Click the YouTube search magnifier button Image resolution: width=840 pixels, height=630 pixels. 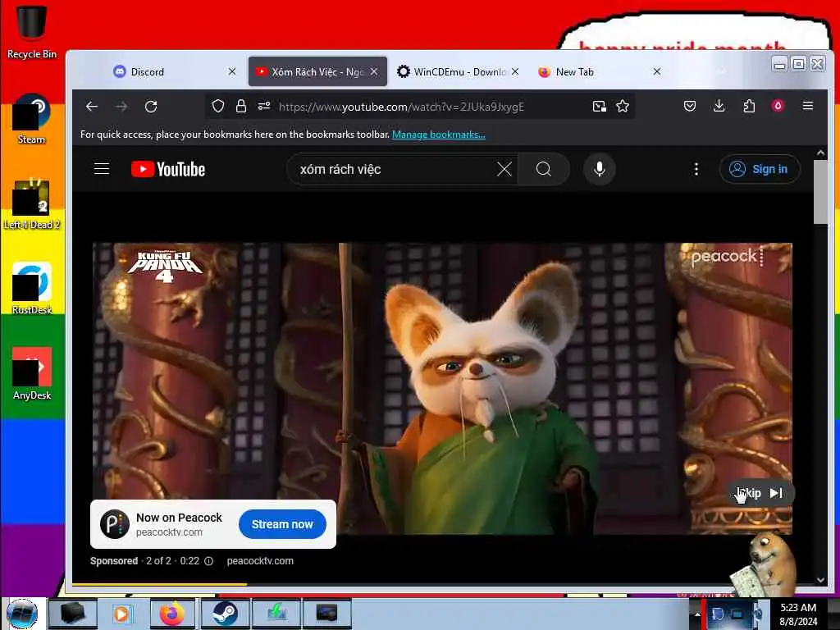543,169
